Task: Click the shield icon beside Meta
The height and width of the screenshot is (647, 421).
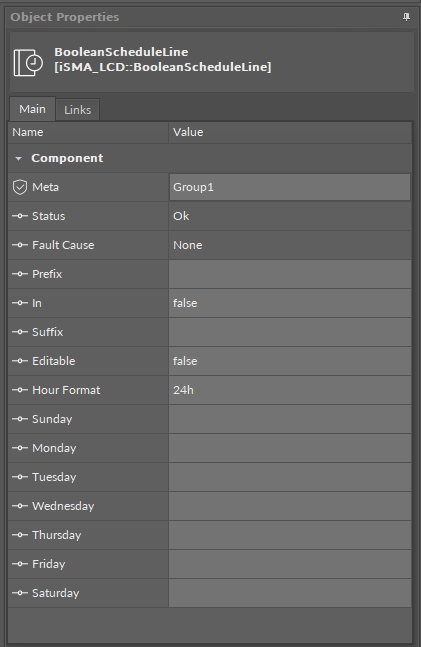Action: pyautogui.click(x=19, y=187)
